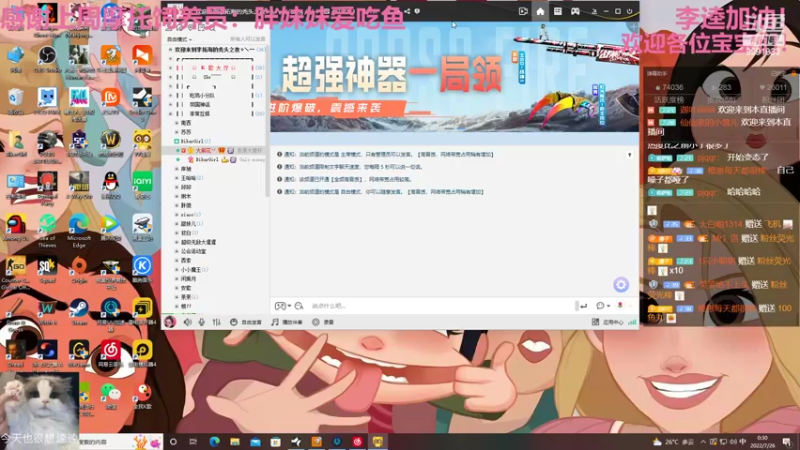Click user avatar in YY bottom bar
The image size is (800, 450).
tap(170, 321)
